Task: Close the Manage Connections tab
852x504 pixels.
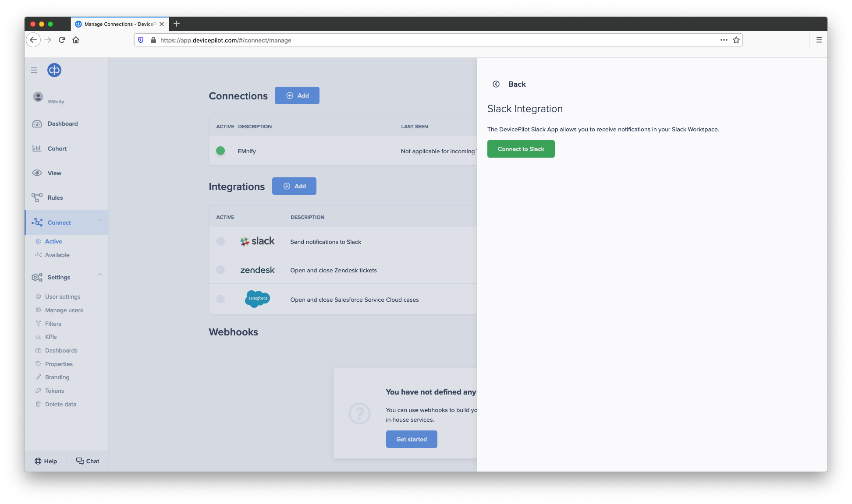Action: pyautogui.click(x=162, y=24)
